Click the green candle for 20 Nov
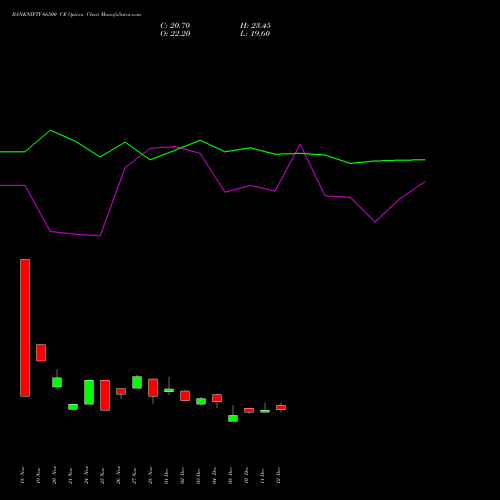The height and width of the screenshot is (500, 500). point(57,382)
